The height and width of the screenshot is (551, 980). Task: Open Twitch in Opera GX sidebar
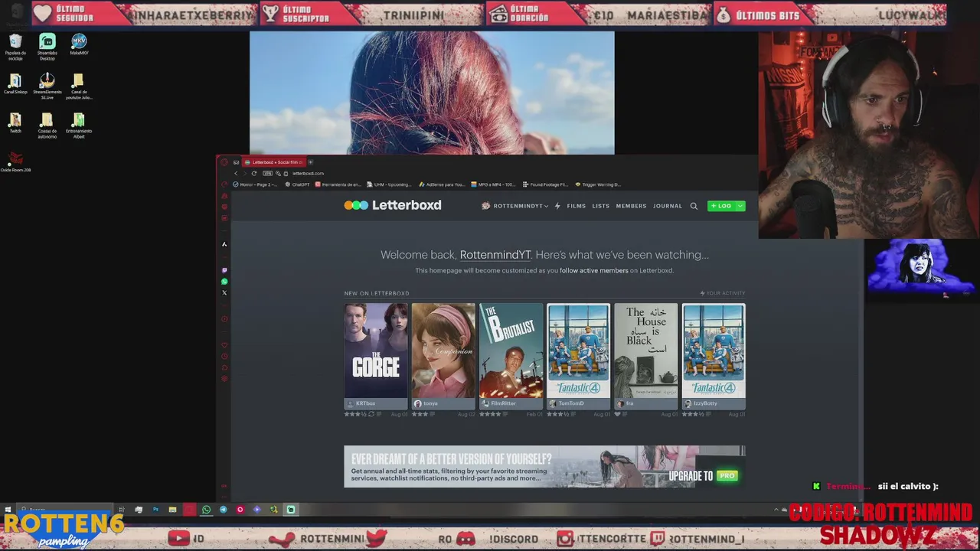click(x=224, y=270)
